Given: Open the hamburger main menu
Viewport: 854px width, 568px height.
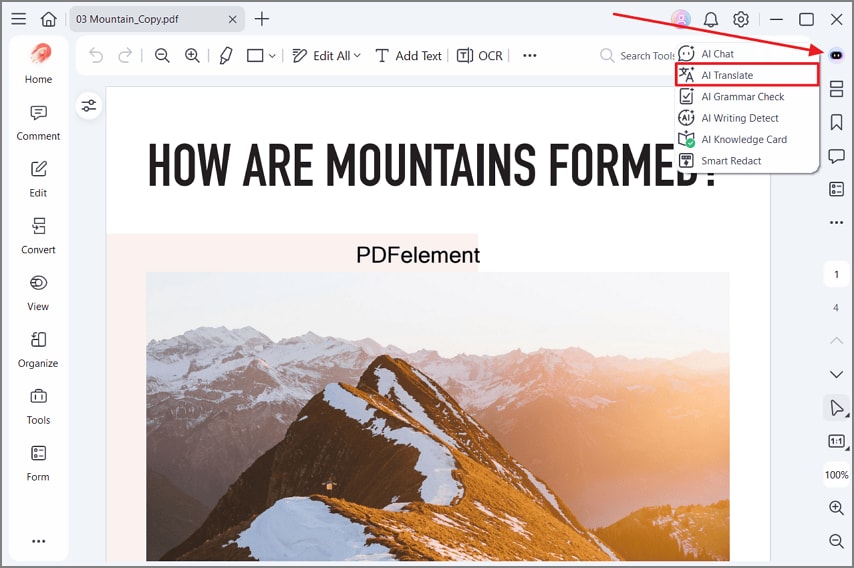Looking at the screenshot, I should [19, 19].
